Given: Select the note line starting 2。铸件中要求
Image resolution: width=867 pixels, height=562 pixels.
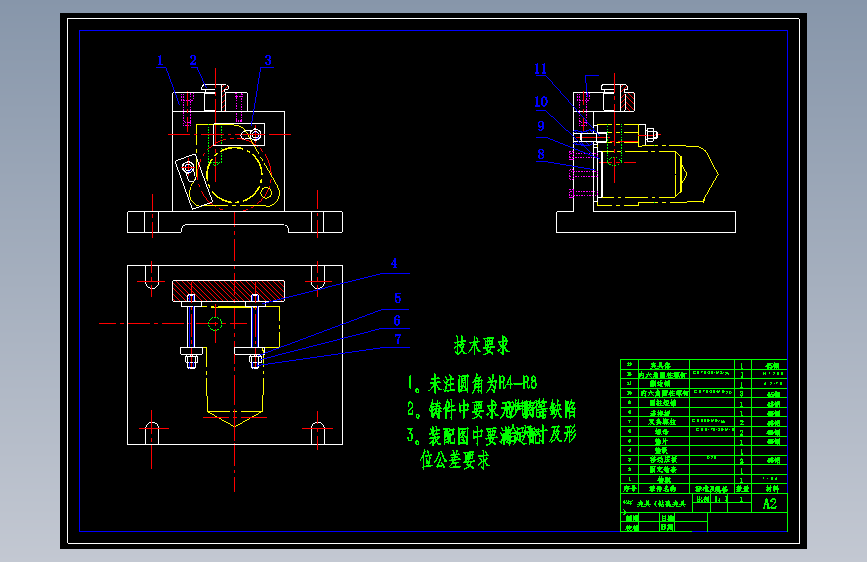Looking at the screenshot, I should 492,410.
